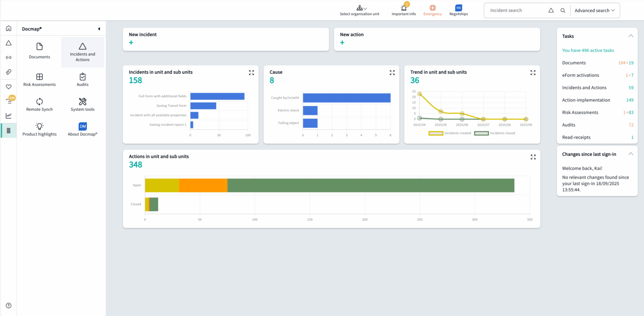644x316 pixels.
Task: Open the help question mark icon
Action: click(x=8, y=306)
